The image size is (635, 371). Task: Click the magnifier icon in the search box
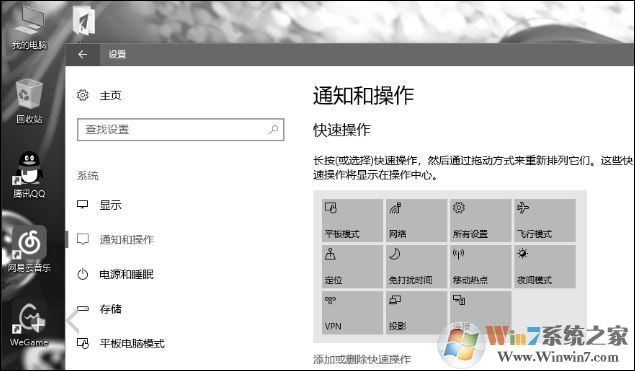coord(274,130)
